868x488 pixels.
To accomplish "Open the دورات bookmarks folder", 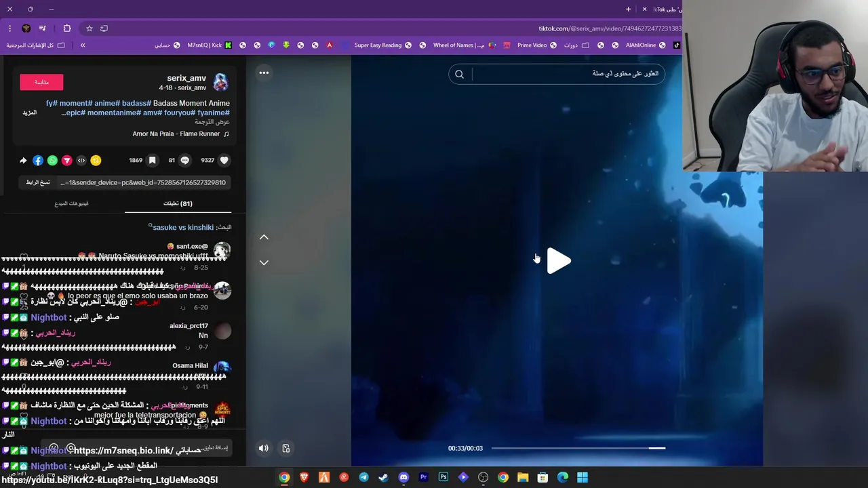I will pyautogui.click(x=576, y=45).
